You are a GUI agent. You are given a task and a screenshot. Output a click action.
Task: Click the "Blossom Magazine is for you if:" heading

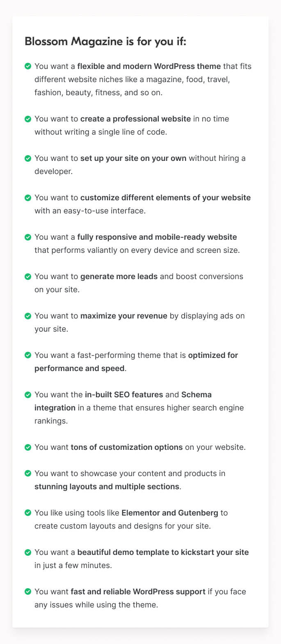[x=105, y=41]
